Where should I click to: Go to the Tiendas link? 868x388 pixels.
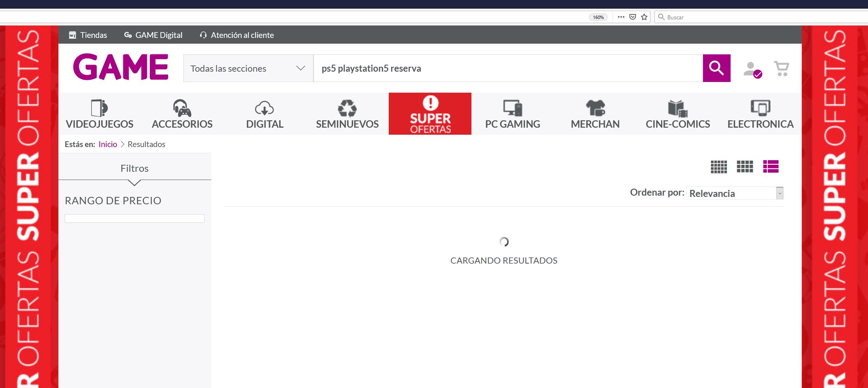[93, 35]
